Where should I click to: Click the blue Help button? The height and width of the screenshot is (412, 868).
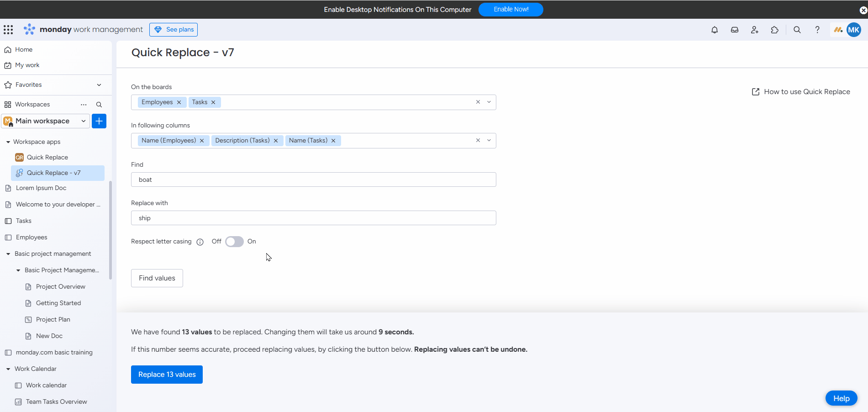point(842,398)
